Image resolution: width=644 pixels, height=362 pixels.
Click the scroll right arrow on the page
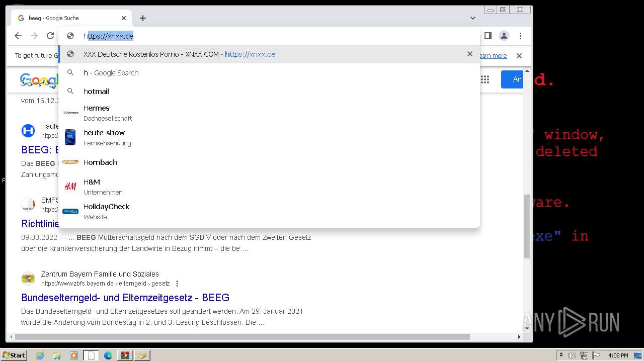(x=519, y=337)
